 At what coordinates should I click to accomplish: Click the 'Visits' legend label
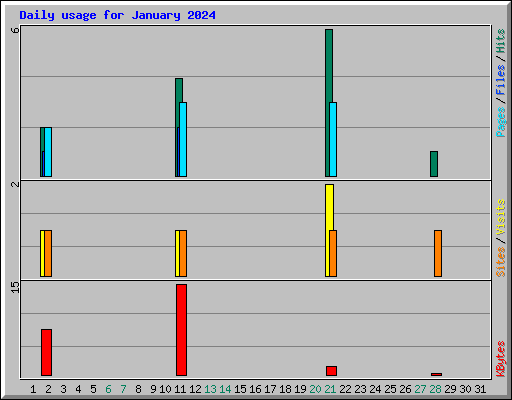point(501,217)
